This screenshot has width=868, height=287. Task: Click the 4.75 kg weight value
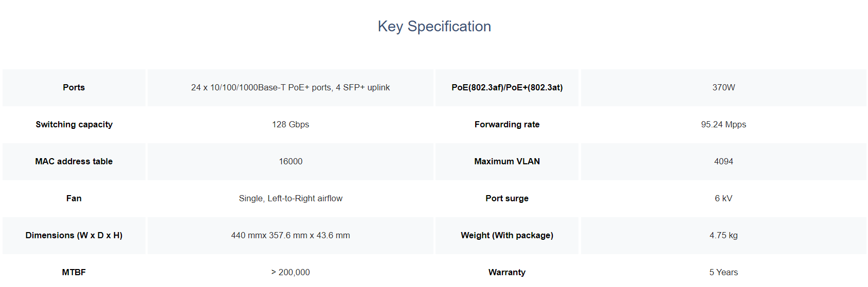[724, 236]
